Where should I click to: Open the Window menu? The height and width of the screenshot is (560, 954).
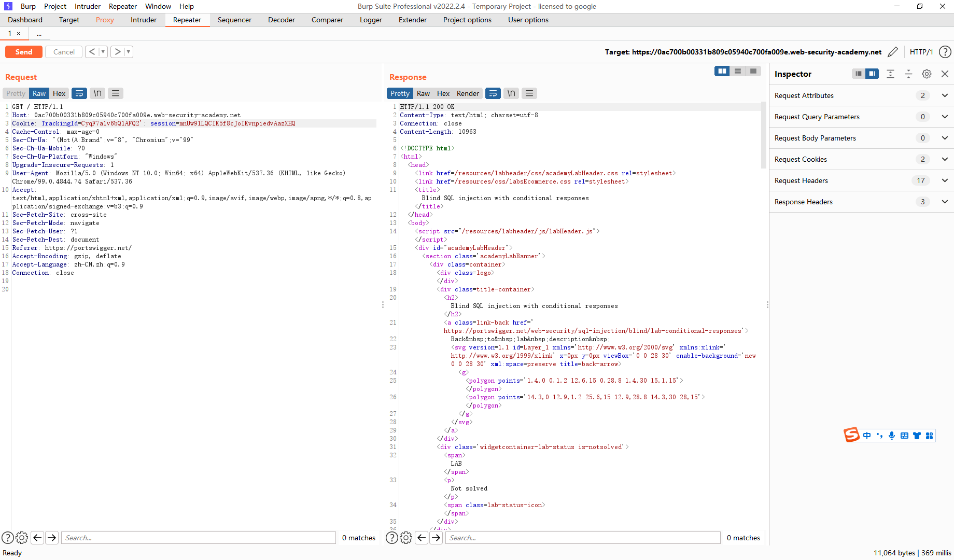(x=158, y=6)
